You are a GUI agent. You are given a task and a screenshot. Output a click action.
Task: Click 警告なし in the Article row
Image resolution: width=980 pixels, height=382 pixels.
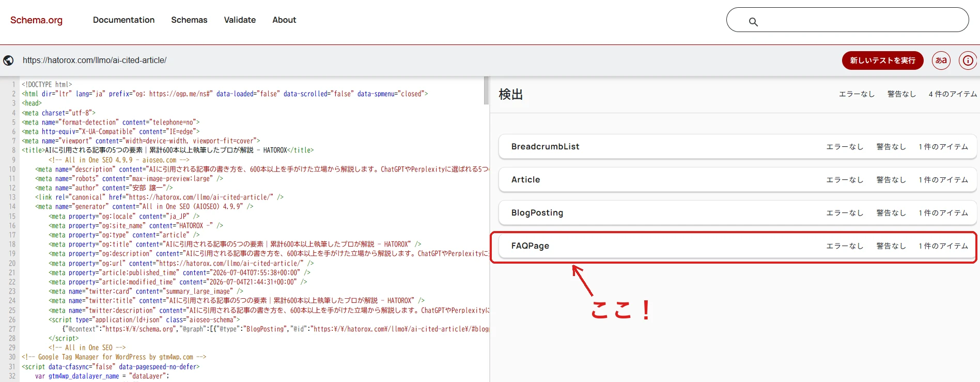coord(891,180)
